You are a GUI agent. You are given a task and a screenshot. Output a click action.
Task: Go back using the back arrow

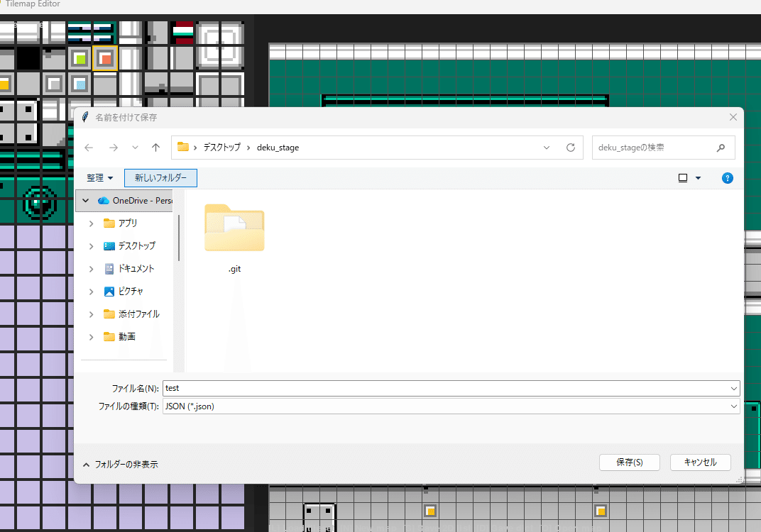tap(87, 148)
